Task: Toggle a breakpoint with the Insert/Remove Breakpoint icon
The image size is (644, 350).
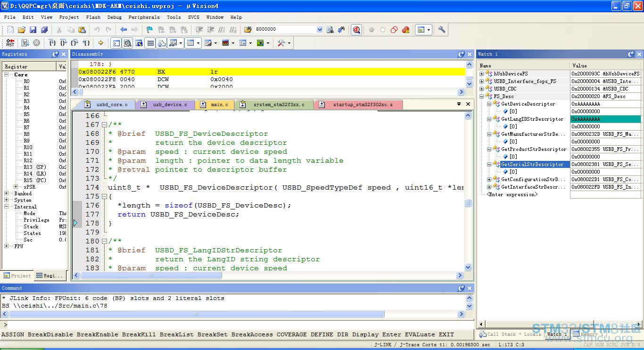Action: pos(372,30)
